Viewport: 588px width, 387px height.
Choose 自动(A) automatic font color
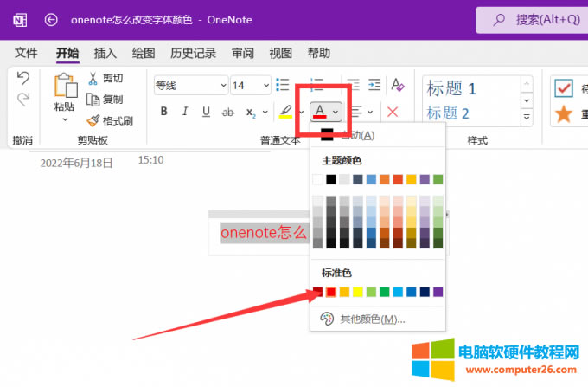[357, 135]
